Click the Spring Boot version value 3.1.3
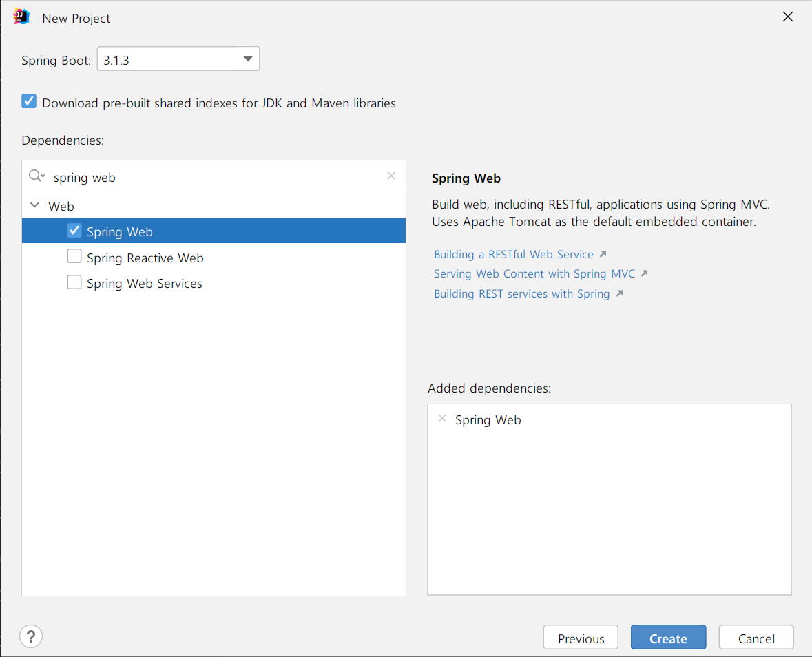The image size is (812, 657). pos(116,60)
